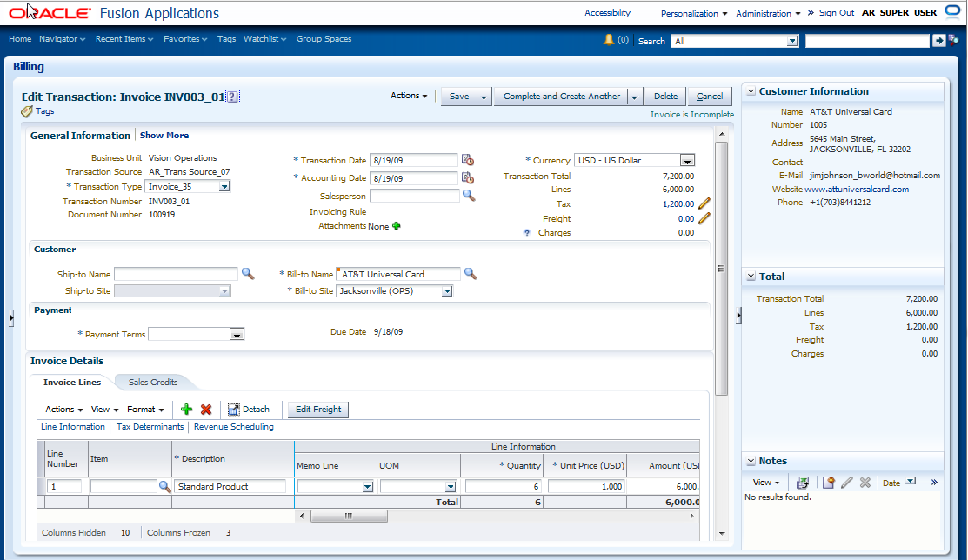Open Complete and Create Another dropdown arrow

pos(635,97)
